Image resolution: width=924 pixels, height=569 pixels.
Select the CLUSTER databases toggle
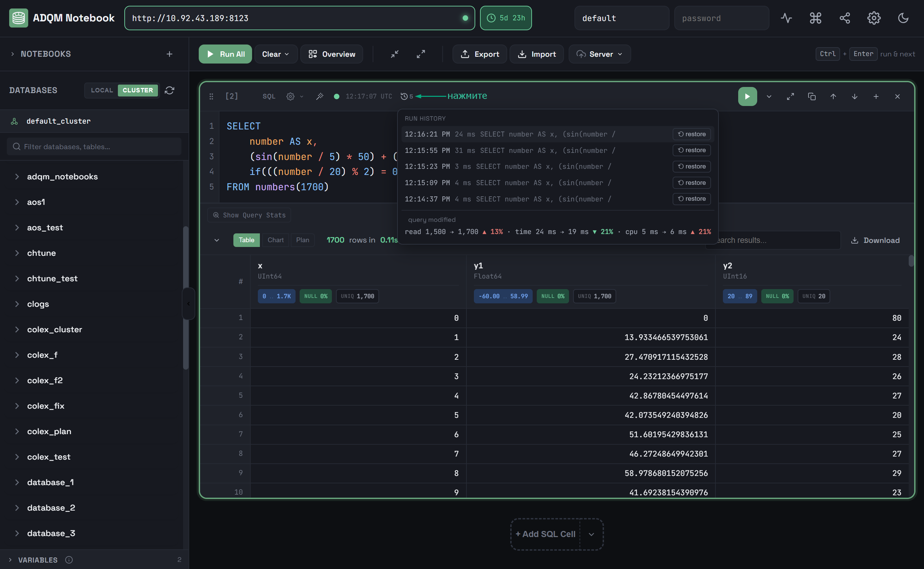[138, 90]
